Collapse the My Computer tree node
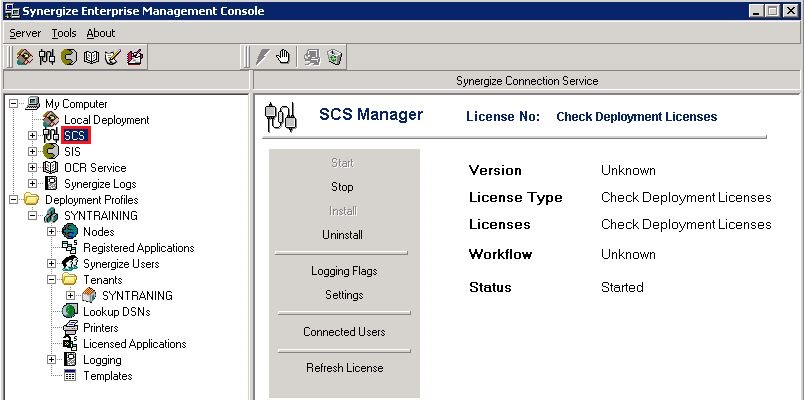804x400 pixels. pos(14,104)
